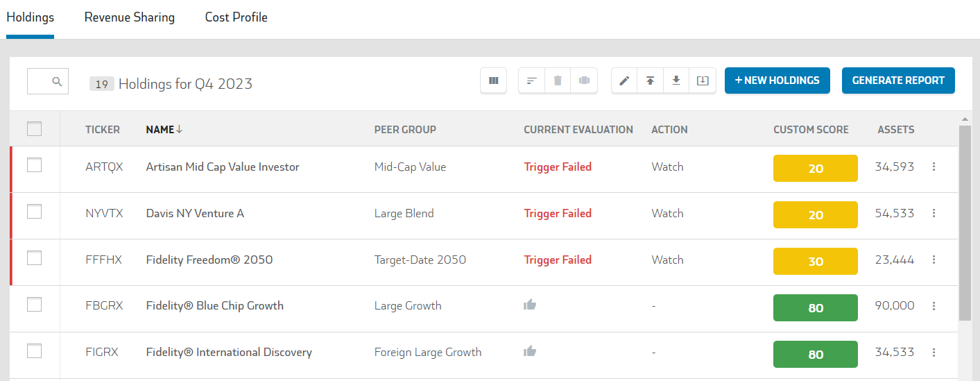Click the save-to-tray import icon
The height and width of the screenshot is (381, 980).
click(703, 81)
